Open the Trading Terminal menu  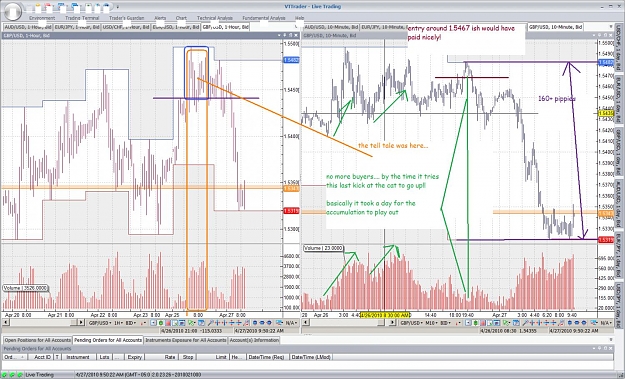[82, 18]
